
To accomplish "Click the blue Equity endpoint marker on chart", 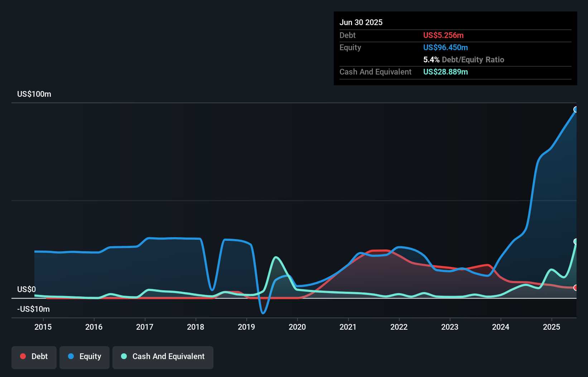I will pos(576,110).
